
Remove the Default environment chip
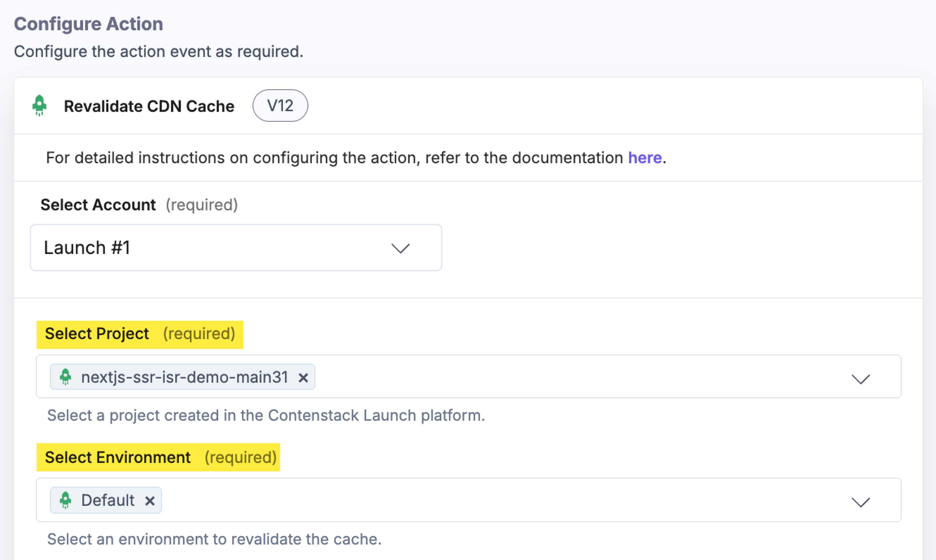pyautogui.click(x=150, y=501)
